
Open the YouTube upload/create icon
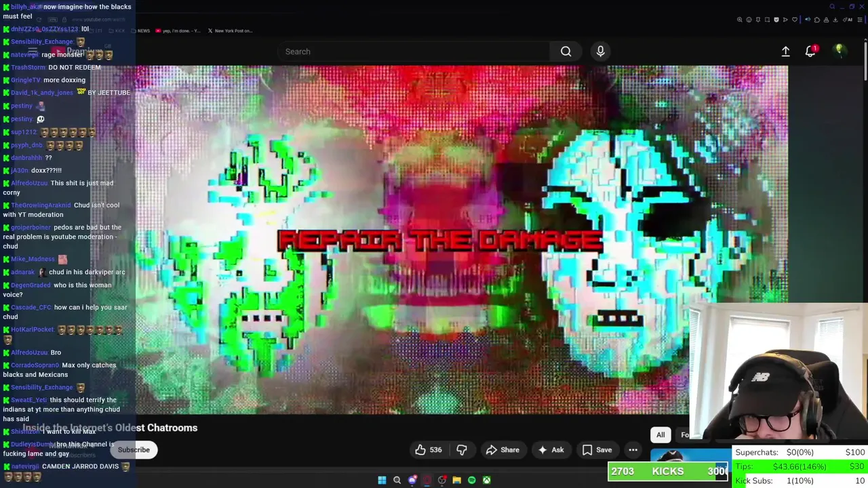pos(785,52)
